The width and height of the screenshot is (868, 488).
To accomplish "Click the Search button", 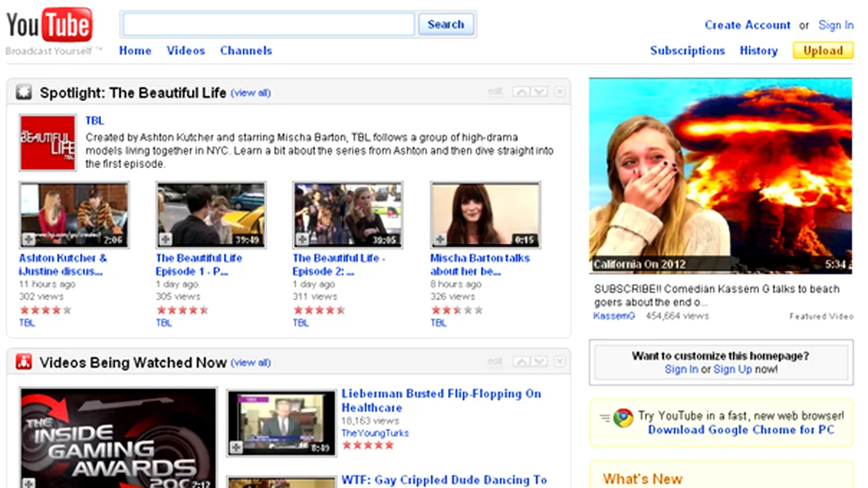I will 446,24.
